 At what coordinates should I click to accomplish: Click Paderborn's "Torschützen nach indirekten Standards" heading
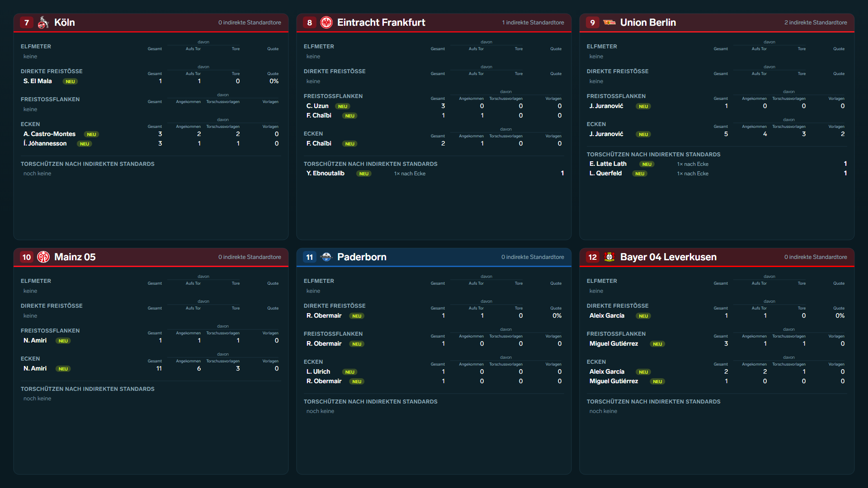[x=371, y=402]
